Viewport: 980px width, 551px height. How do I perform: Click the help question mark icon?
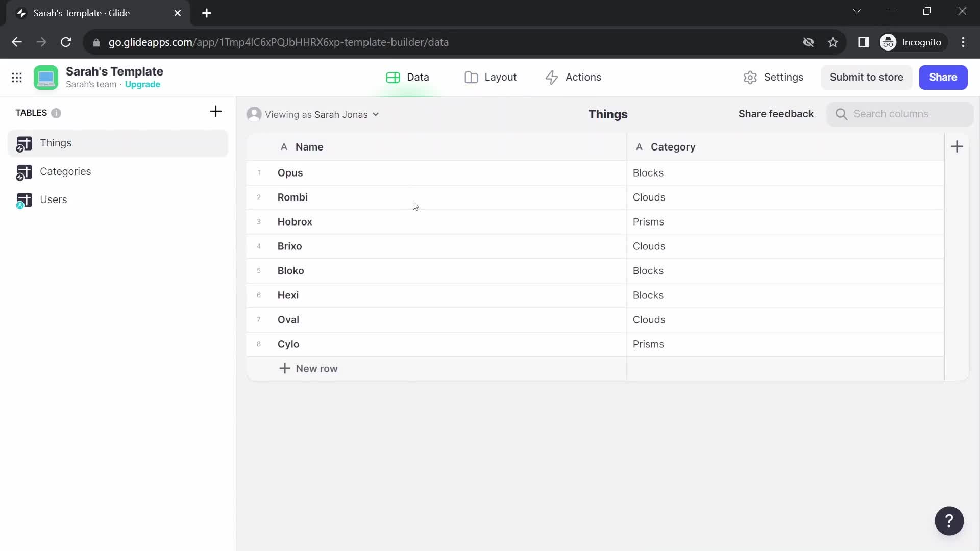click(x=949, y=521)
